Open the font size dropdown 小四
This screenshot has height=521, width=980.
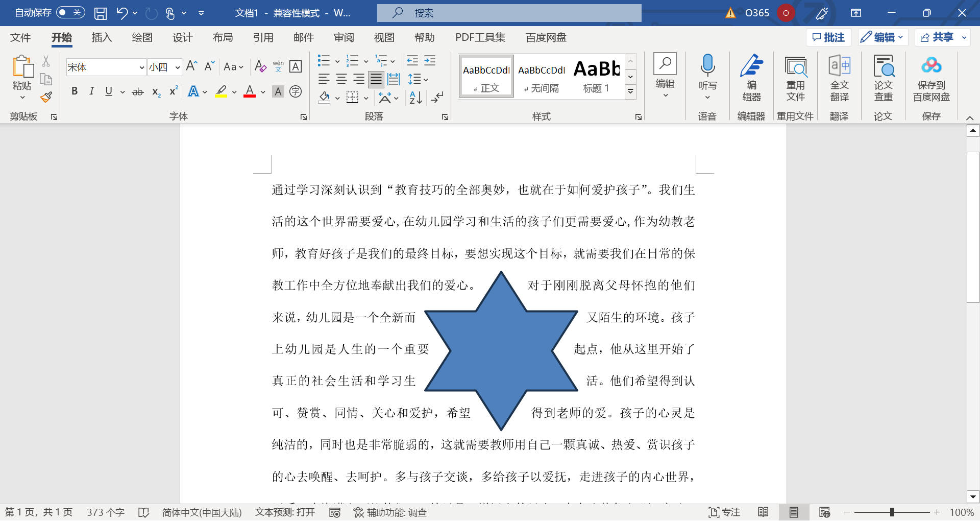click(178, 67)
